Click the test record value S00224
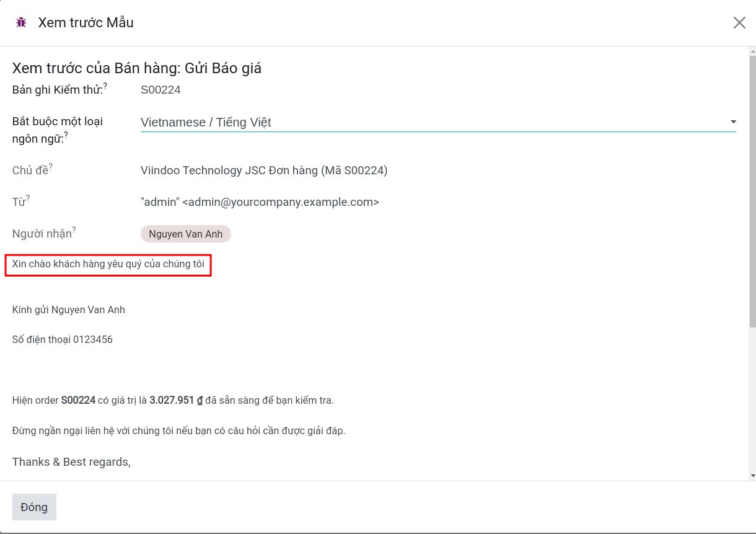 click(x=160, y=90)
